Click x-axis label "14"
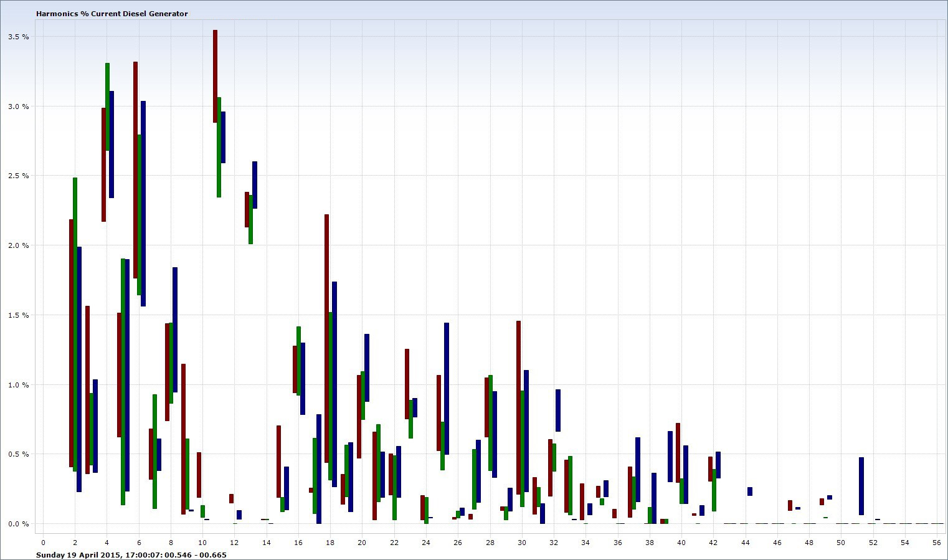This screenshot has width=948, height=560. coord(266,543)
